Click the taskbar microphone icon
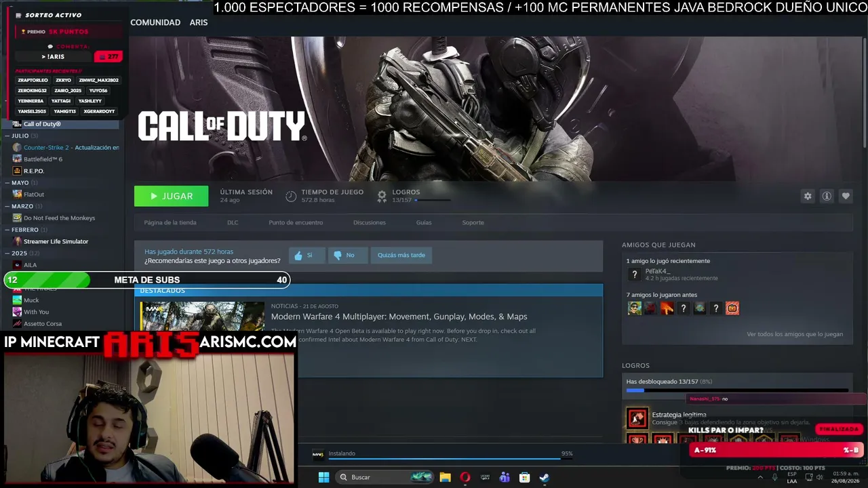 click(x=775, y=477)
